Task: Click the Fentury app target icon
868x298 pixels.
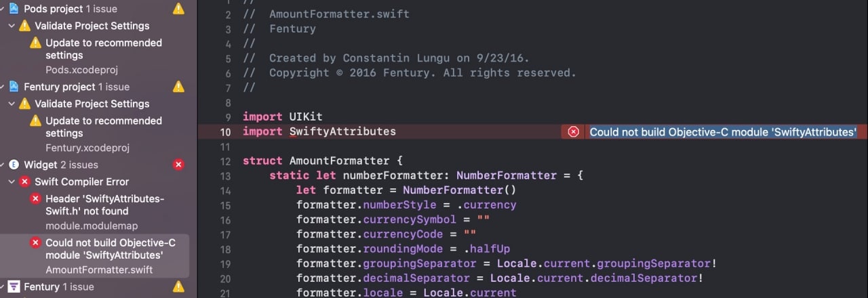Action: click(14, 287)
